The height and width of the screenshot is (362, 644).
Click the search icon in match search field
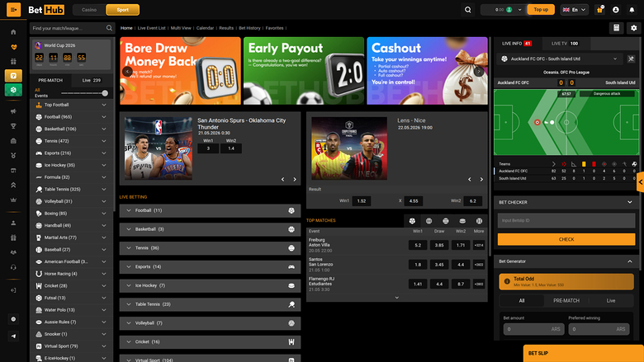tap(109, 28)
